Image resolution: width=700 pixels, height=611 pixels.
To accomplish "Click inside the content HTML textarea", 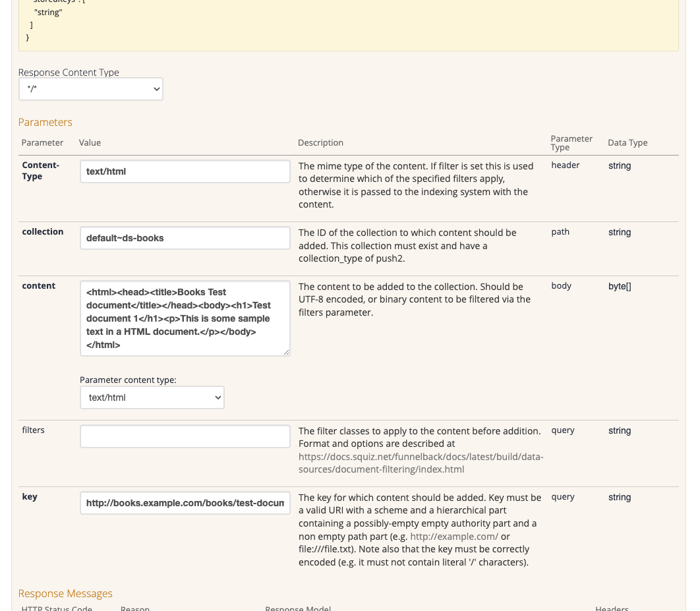I will click(185, 318).
